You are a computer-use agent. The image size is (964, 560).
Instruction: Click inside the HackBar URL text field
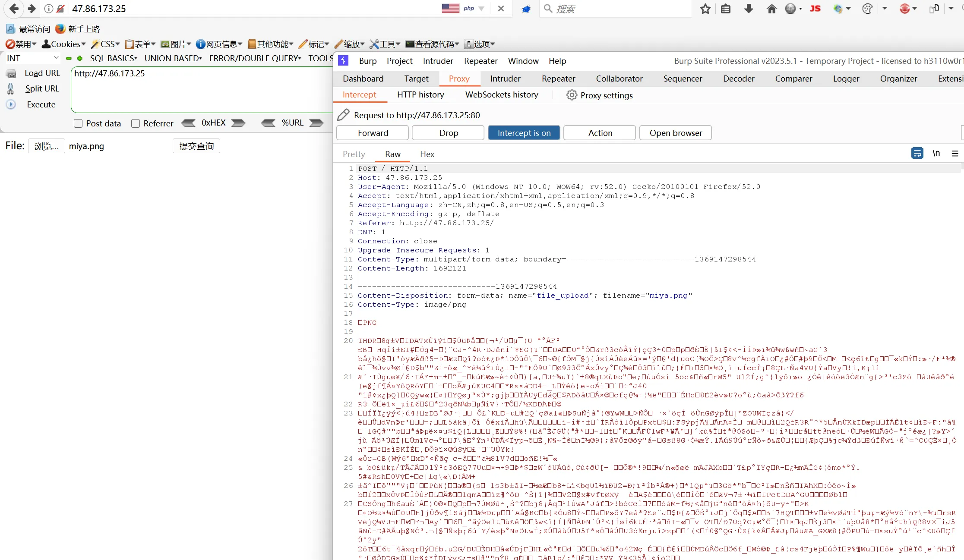201,90
